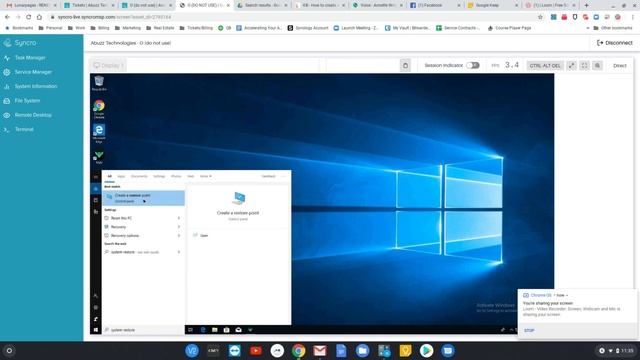This screenshot has height=360, width=640.
Task: Open System Information in Syncro sidebar
Action: pyautogui.click(x=36, y=87)
